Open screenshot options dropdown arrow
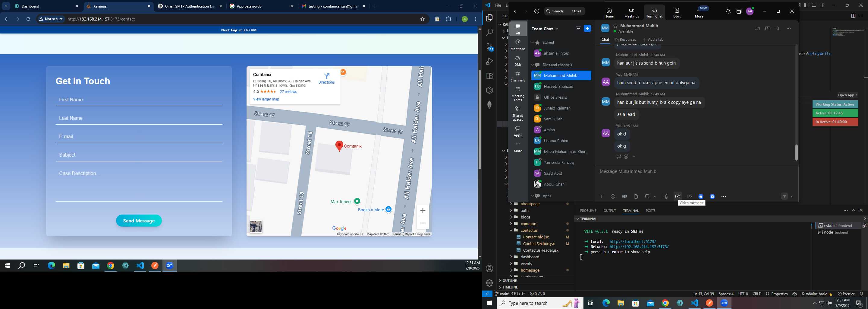 [655, 197]
